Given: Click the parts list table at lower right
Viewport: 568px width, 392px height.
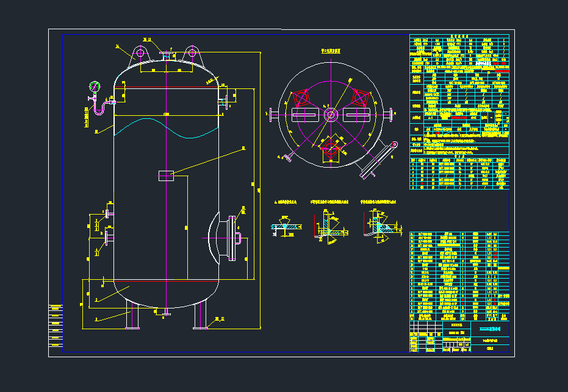Looking at the screenshot, I should (459, 276).
